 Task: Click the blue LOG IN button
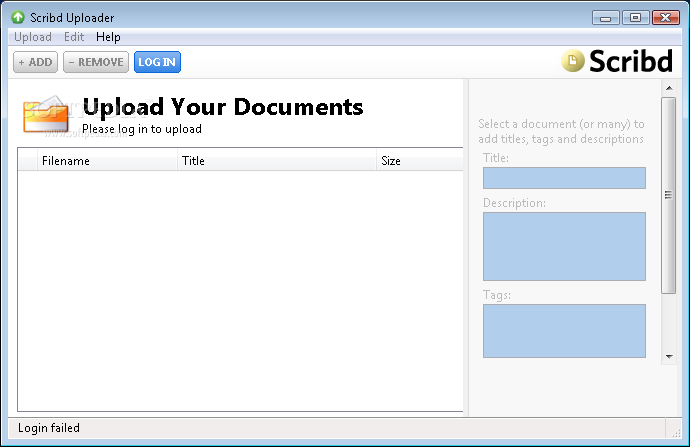[157, 62]
